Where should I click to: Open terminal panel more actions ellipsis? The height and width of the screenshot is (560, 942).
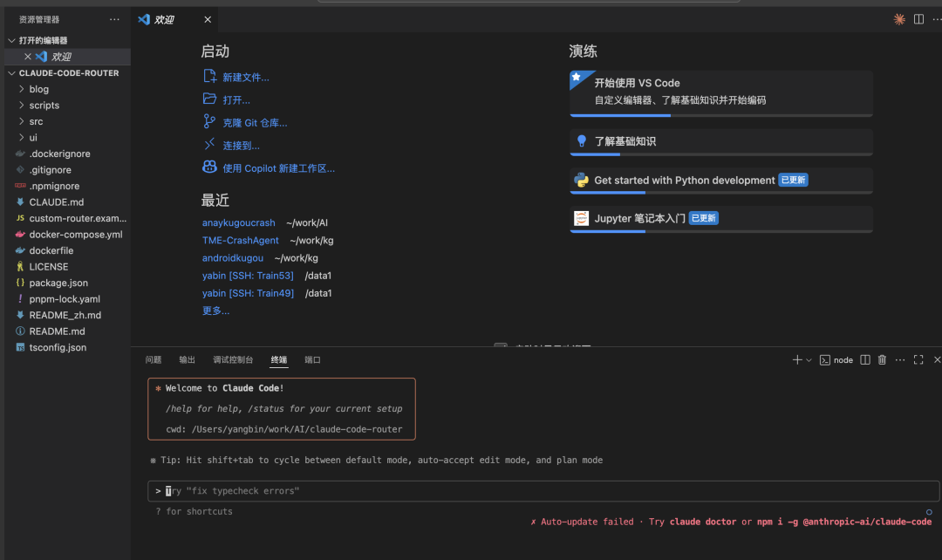pos(900,360)
